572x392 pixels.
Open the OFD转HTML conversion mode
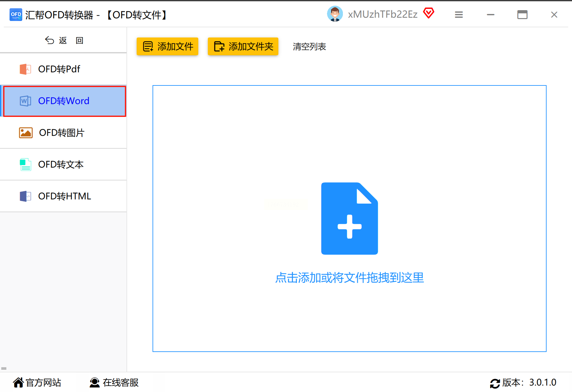click(64, 196)
